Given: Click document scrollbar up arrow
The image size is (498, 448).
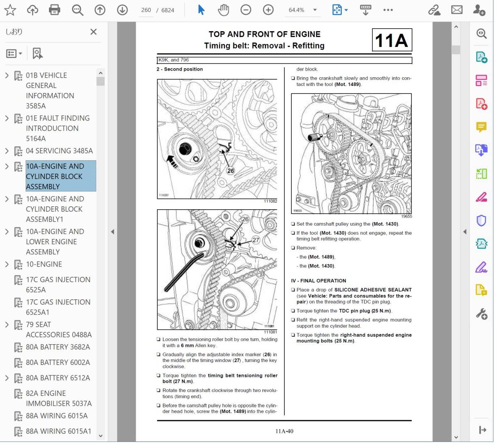Looking at the screenshot, I should (x=456, y=27).
